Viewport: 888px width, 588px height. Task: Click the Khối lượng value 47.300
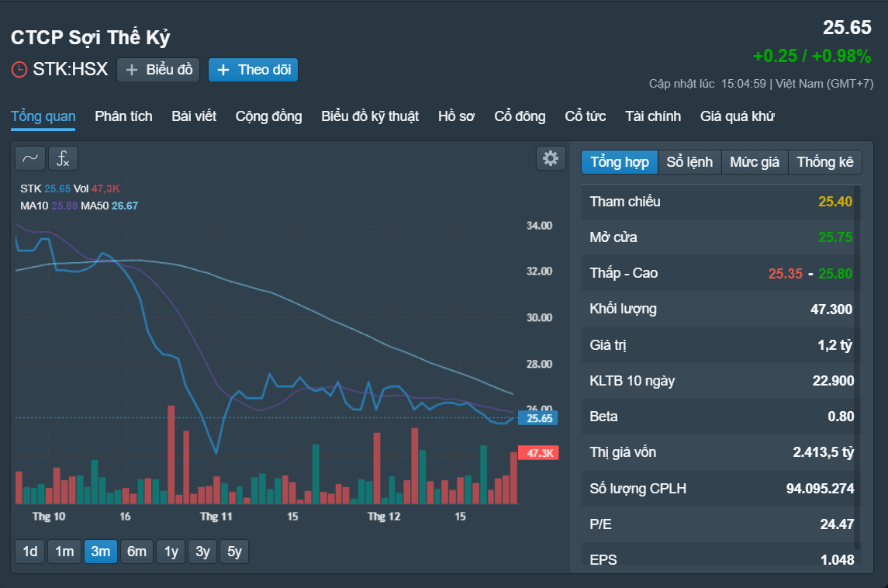[831, 310]
